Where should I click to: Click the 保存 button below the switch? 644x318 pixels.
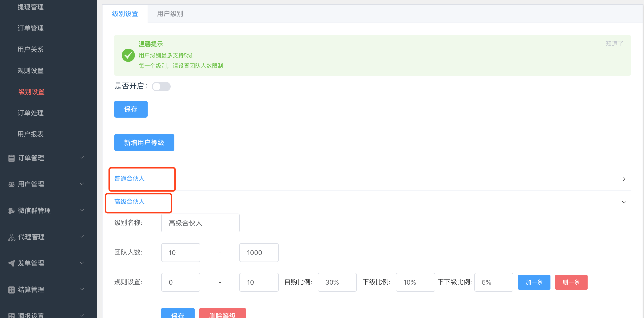pos(131,109)
